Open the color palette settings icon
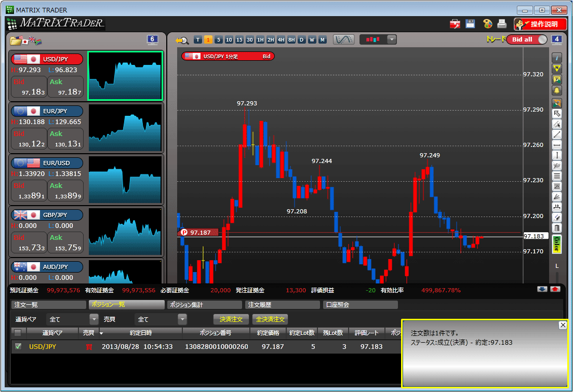The height and width of the screenshot is (392, 573). (x=487, y=24)
